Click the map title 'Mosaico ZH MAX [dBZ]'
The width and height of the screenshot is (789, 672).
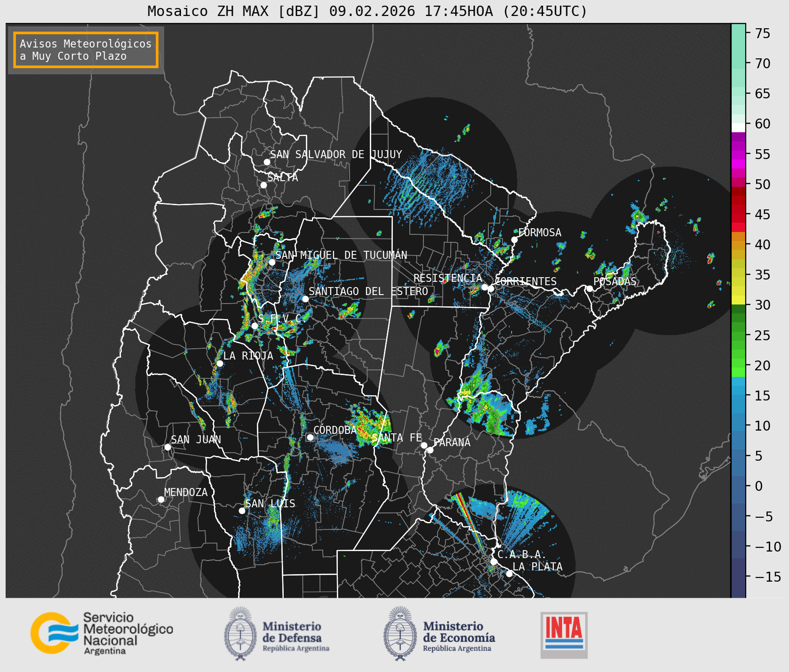click(x=234, y=11)
